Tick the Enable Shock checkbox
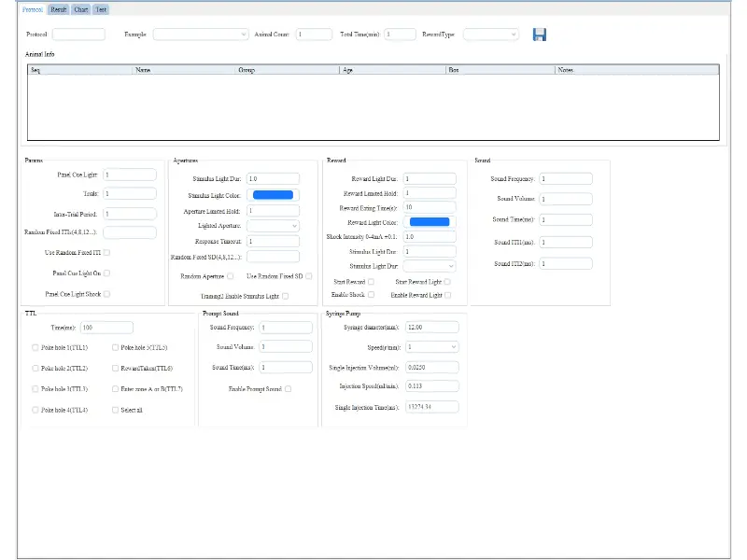 point(371,295)
